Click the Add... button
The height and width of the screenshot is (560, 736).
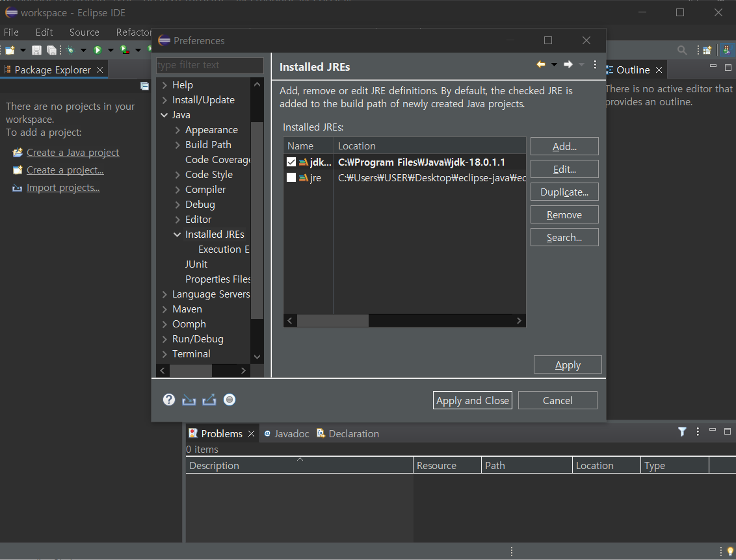(564, 146)
